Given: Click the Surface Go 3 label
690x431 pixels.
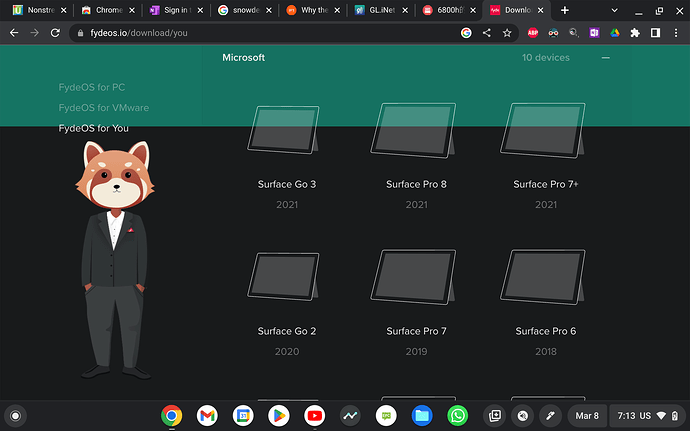Looking at the screenshot, I should (x=287, y=184).
